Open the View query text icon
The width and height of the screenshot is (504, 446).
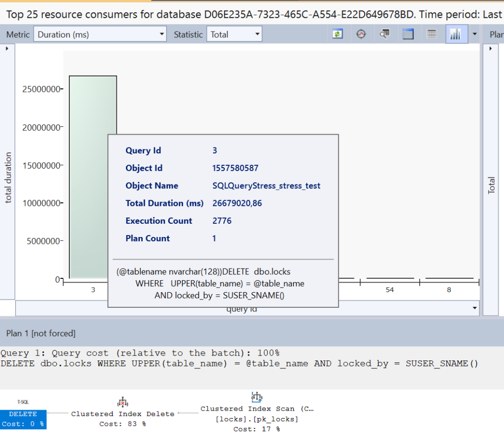coord(385,34)
